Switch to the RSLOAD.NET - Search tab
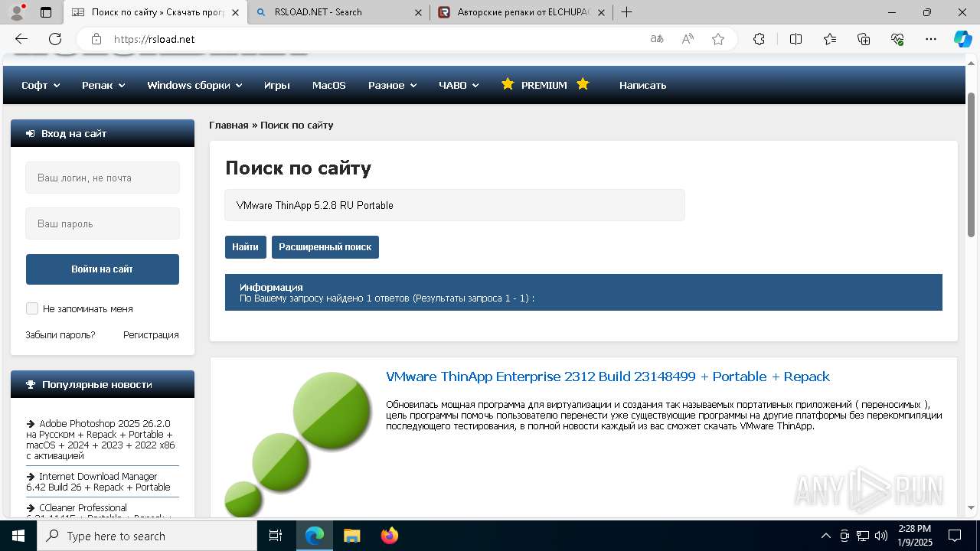 tap(338, 12)
